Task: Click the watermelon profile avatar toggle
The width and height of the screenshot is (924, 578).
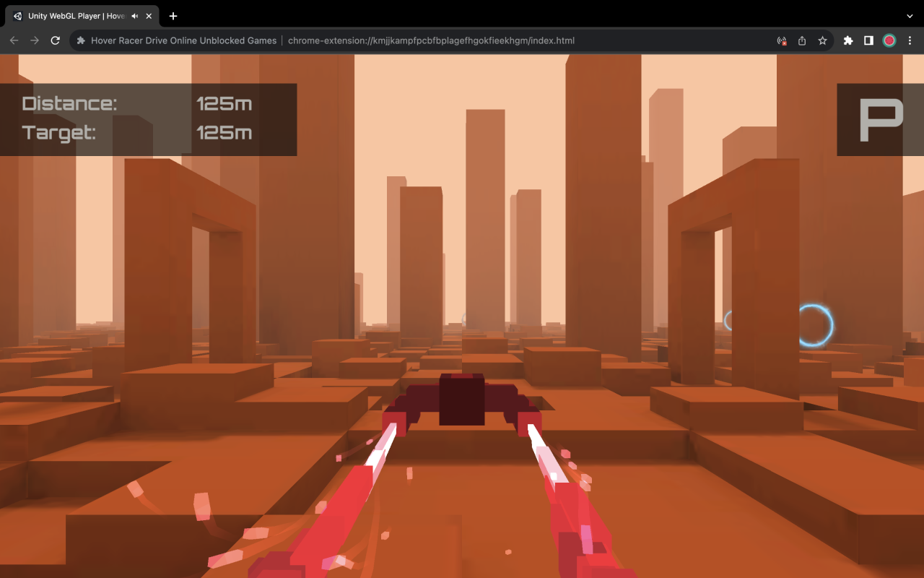Action: [889, 40]
